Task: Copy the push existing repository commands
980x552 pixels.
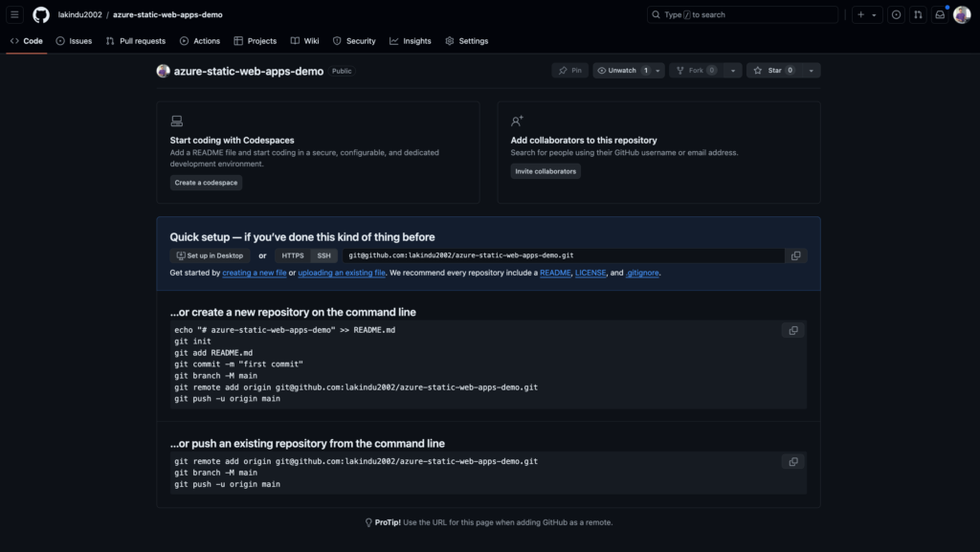Action: coord(793,461)
